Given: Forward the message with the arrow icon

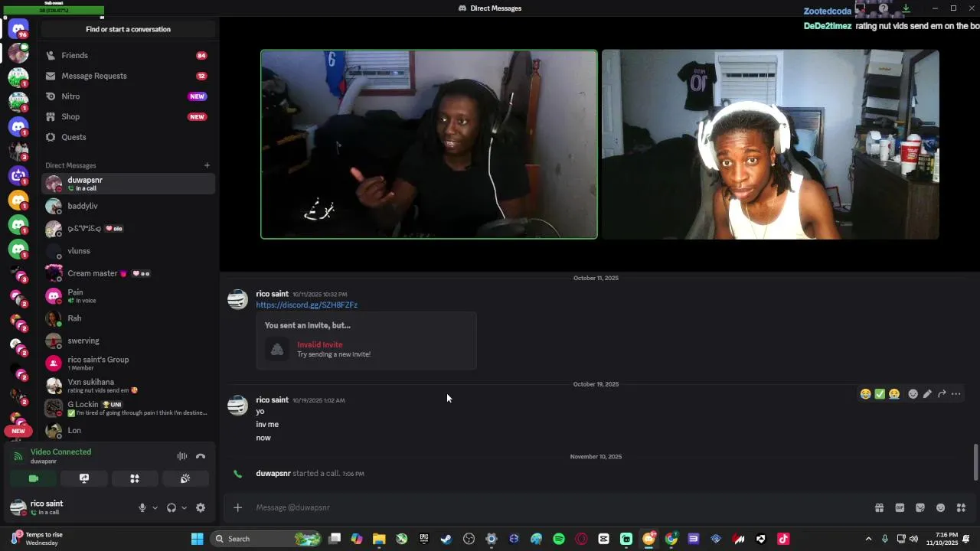Looking at the screenshot, I should click(x=942, y=394).
